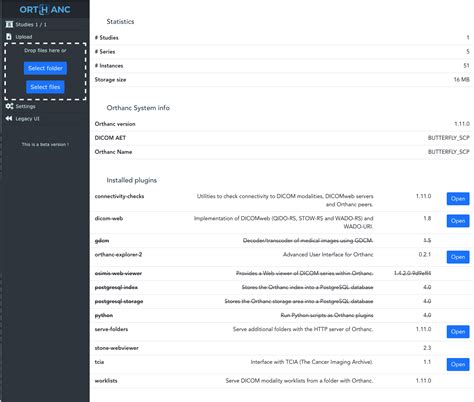This screenshot has height=402, width=474.
Task: Open the dicom-web plugin
Action: [x=458, y=221]
